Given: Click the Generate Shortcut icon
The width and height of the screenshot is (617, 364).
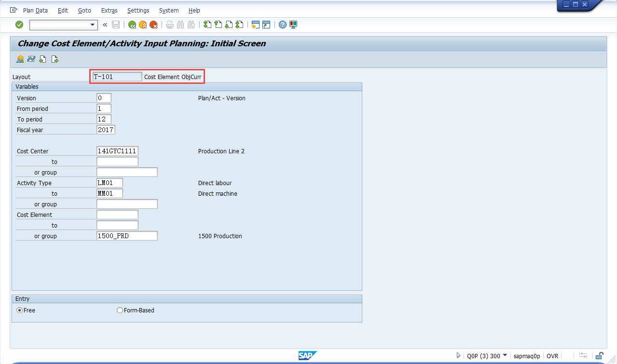Looking at the screenshot, I should coord(266,25).
